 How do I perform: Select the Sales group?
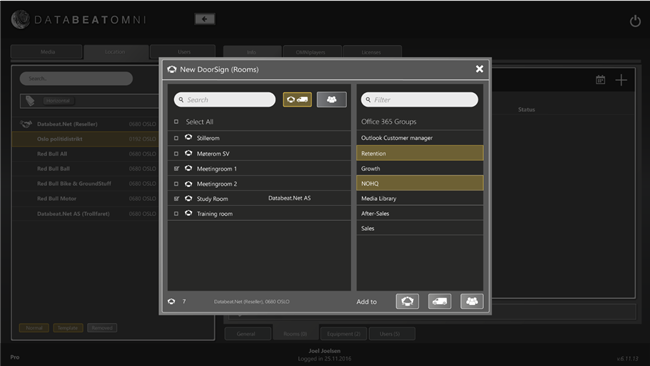[x=420, y=228]
